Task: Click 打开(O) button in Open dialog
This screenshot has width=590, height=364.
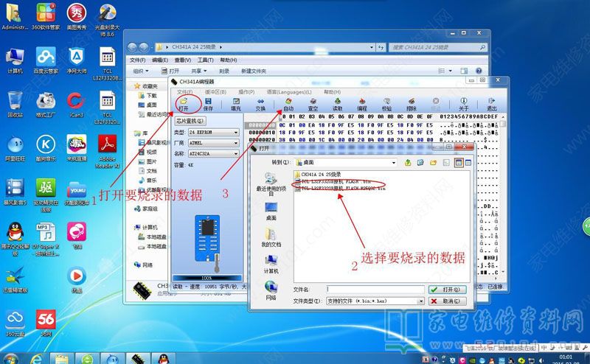Action: (448, 290)
